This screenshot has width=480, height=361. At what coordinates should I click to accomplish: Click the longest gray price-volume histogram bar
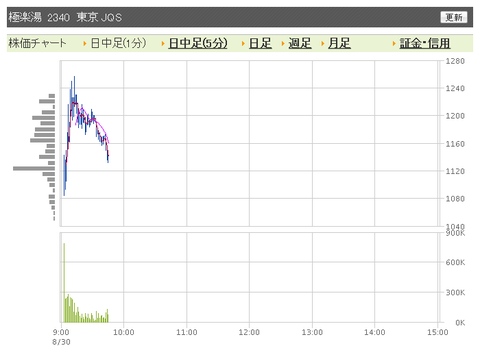(34, 169)
